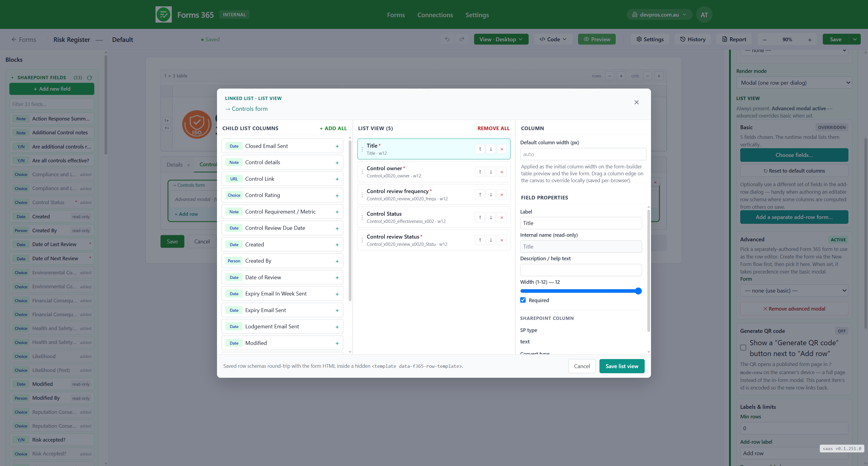Screen dimensions: 868x466
Task: Open the View Desktop dropdown
Action: pyautogui.click(x=501, y=39)
